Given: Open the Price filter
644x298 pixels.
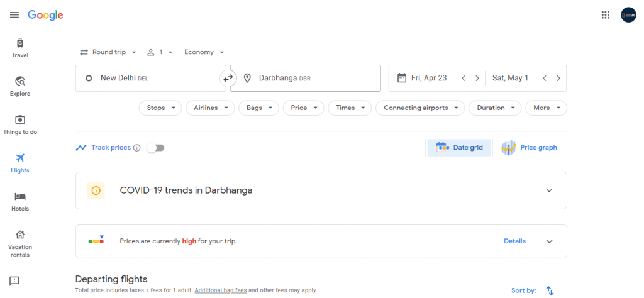Looking at the screenshot, I should click(304, 108).
